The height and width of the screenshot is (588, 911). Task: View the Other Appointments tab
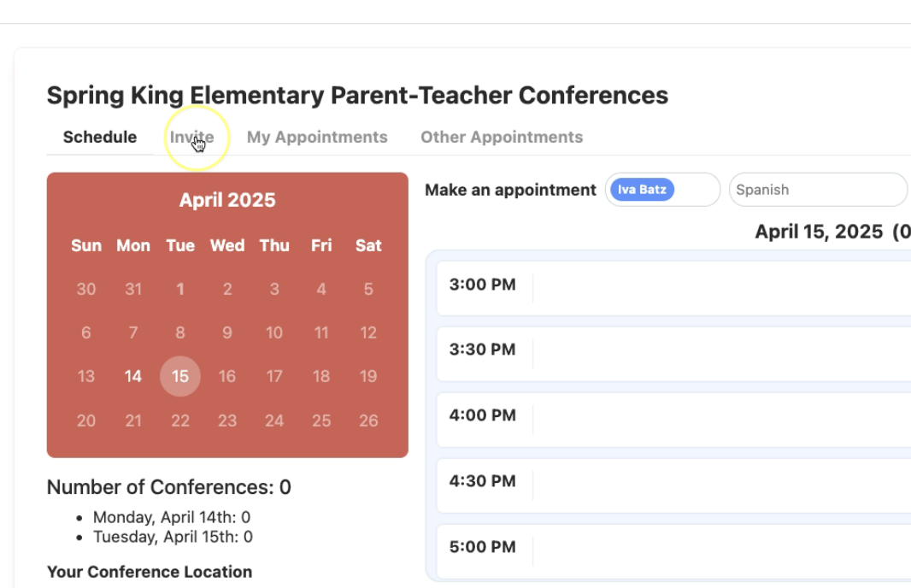(502, 138)
